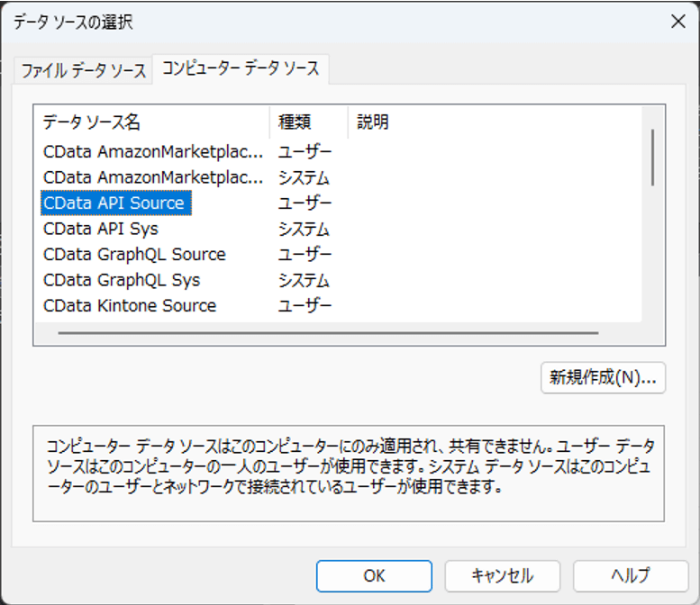Switch to ファイル データ ソース tab
Image resolution: width=700 pixels, height=605 pixels.
(83, 71)
